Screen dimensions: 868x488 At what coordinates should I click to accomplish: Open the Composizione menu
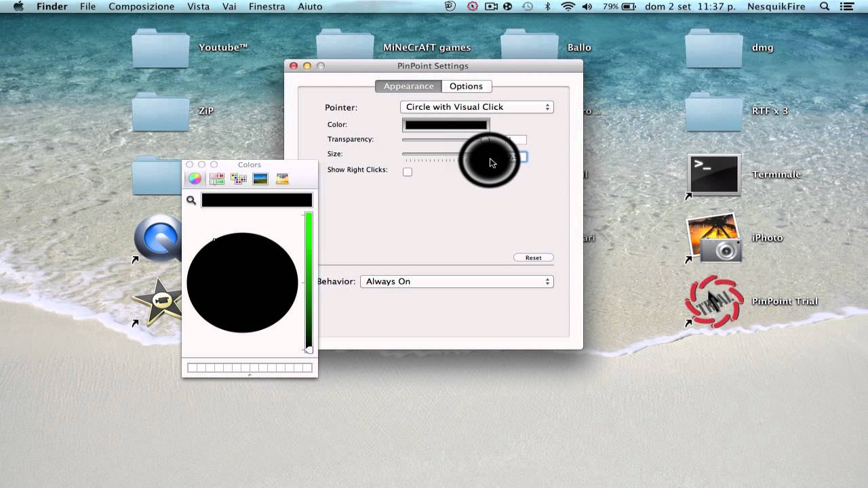click(x=141, y=6)
